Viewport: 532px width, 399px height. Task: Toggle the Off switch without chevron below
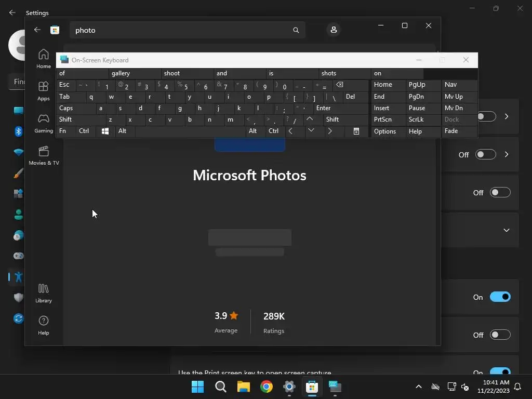(500, 193)
